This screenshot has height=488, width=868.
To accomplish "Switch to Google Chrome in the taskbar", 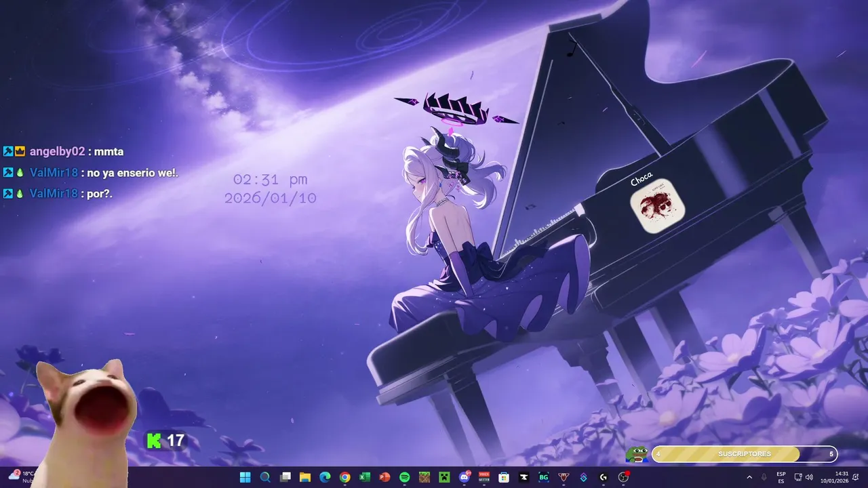I will [x=344, y=477].
